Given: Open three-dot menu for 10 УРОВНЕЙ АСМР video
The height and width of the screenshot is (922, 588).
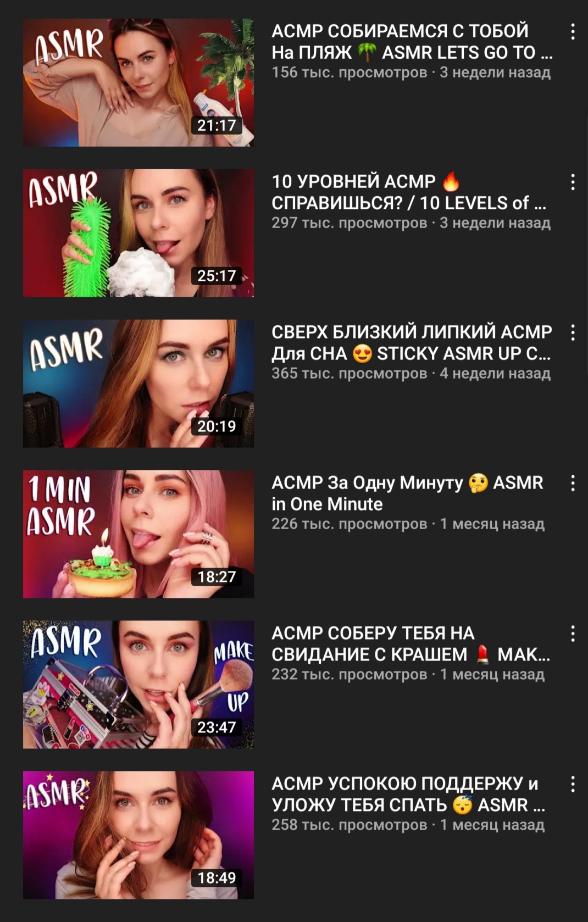Looking at the screenshot, I should (573, 182).
